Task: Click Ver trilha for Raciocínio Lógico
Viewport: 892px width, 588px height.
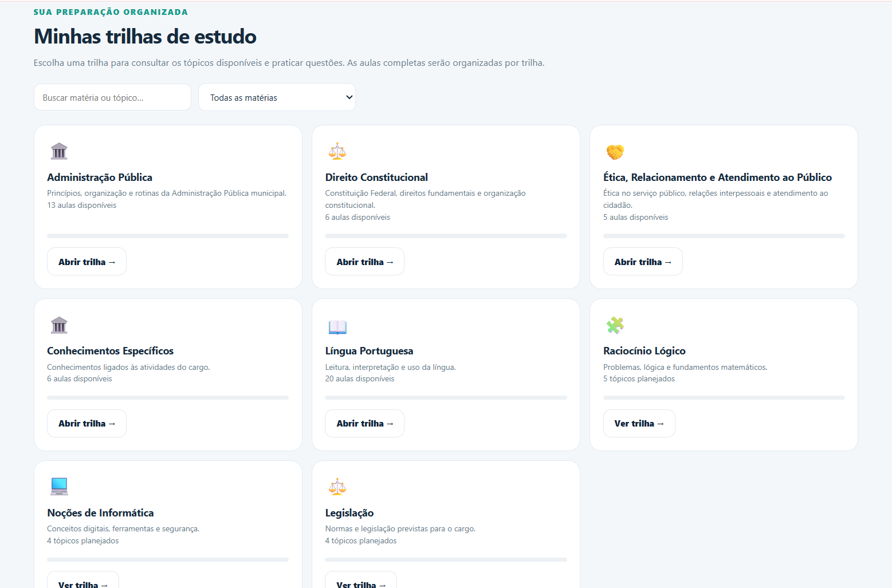Action: point(639,423)
